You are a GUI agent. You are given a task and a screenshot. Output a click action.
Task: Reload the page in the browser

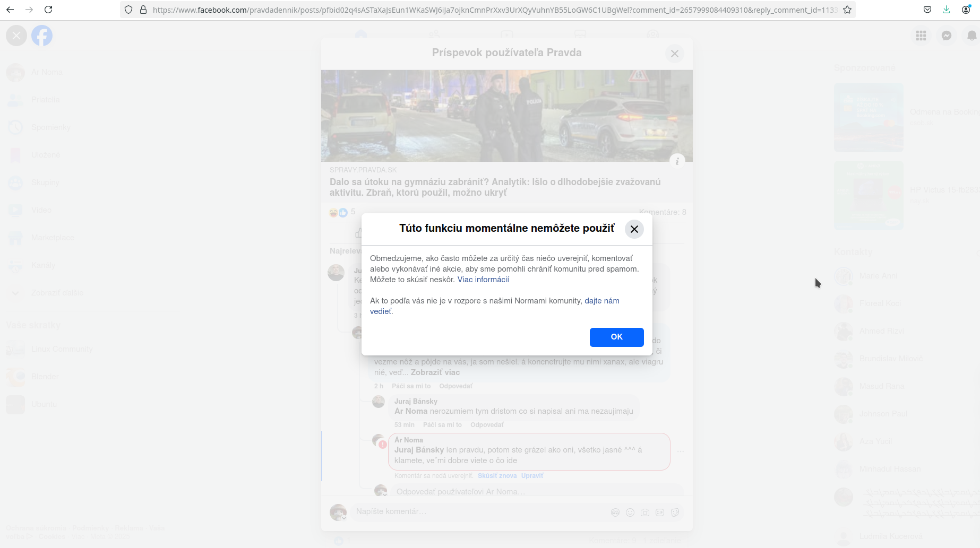click(x=48, y=10)
